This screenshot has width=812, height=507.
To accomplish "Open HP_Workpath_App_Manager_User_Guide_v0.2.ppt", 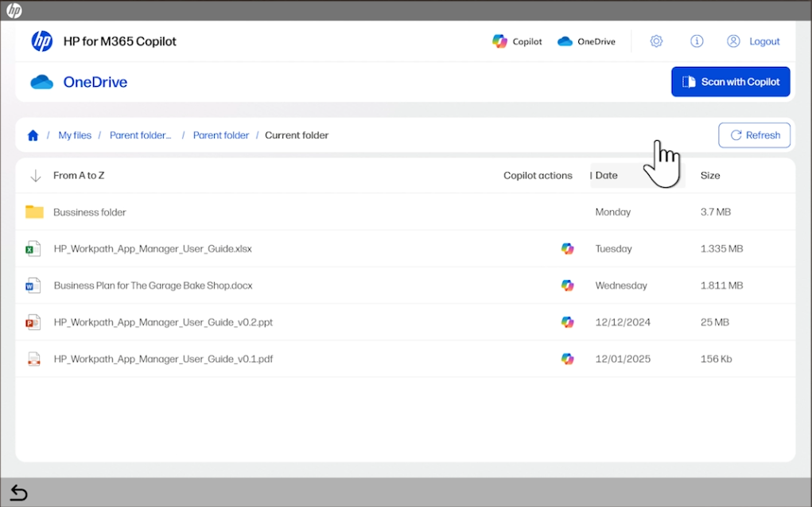I will tap(163, 322).
